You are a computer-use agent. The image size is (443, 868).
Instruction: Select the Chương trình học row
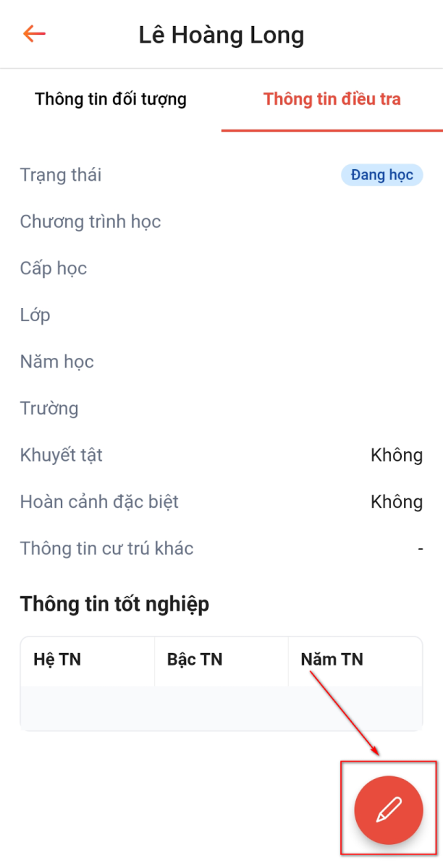(90, 222)
